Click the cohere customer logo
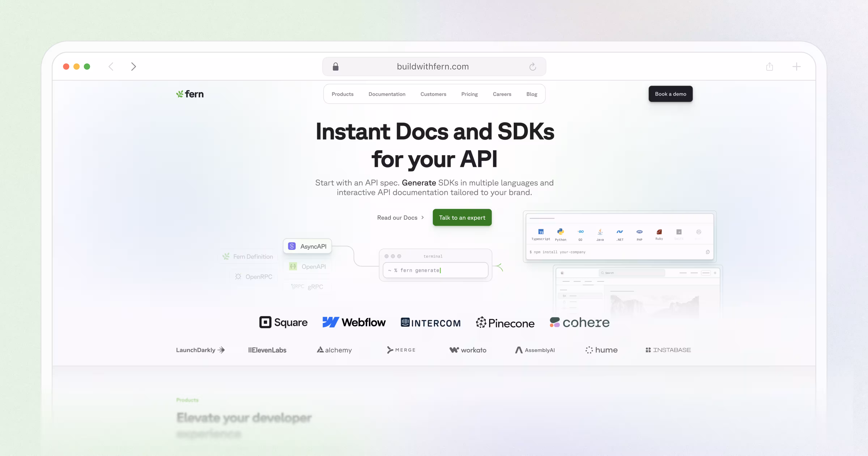Viewport: 868px width, 456px height. (x=580, y=322)
